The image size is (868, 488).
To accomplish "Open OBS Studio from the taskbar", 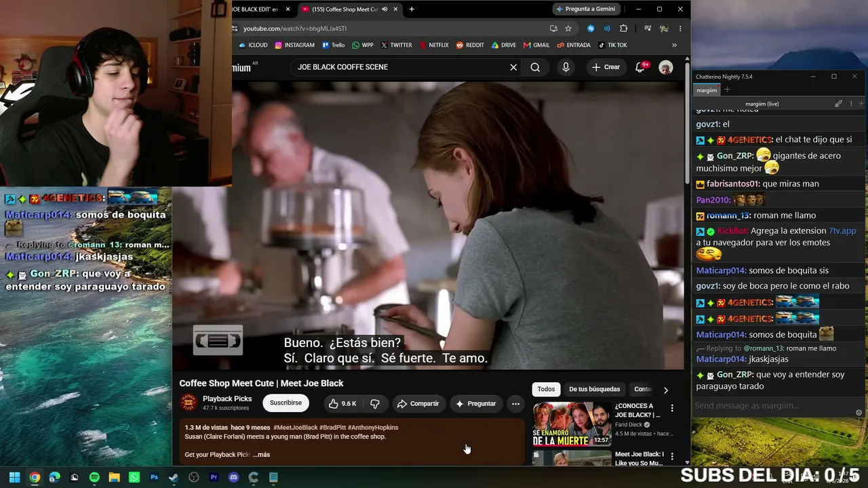I will [x=194, y=477].
